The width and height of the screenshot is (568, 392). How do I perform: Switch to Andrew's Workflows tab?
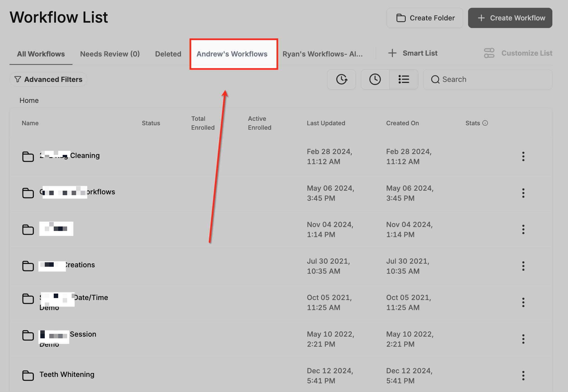click(232, 54)
